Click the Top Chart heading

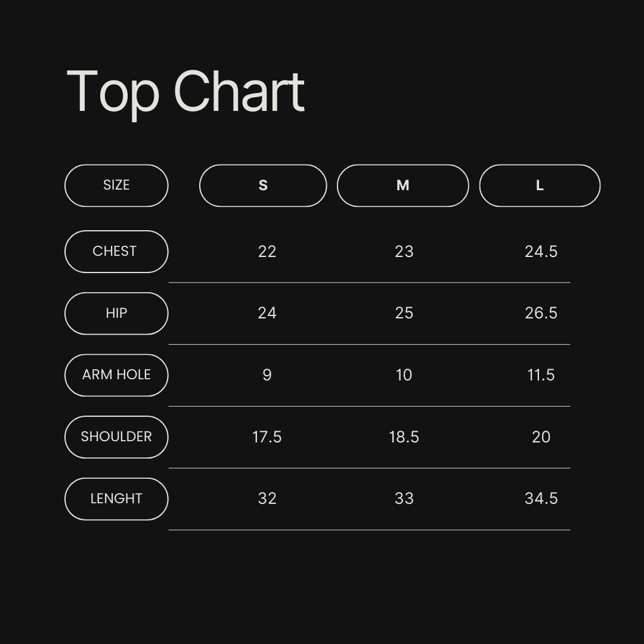[x=185, y=92]
